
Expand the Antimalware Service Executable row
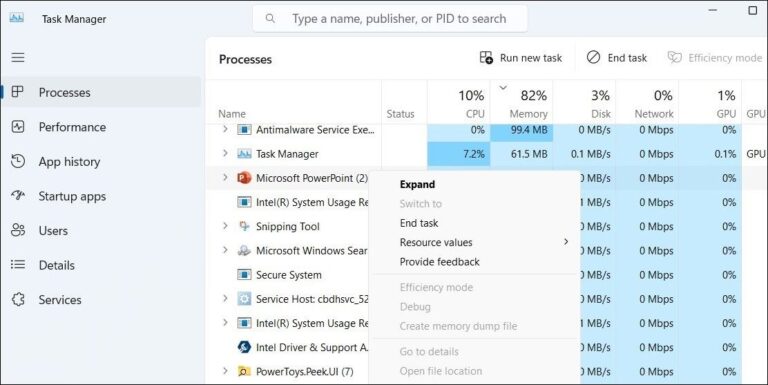tap(225, 129)
